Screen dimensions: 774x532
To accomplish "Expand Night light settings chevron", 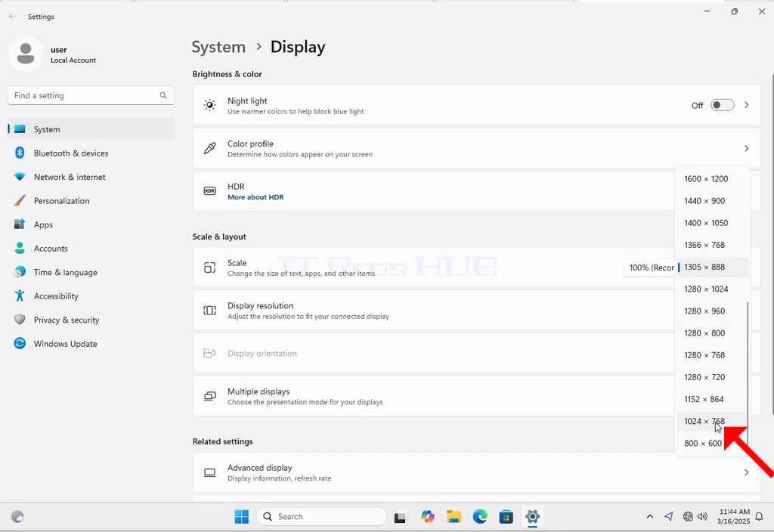I will click(746, 105).
